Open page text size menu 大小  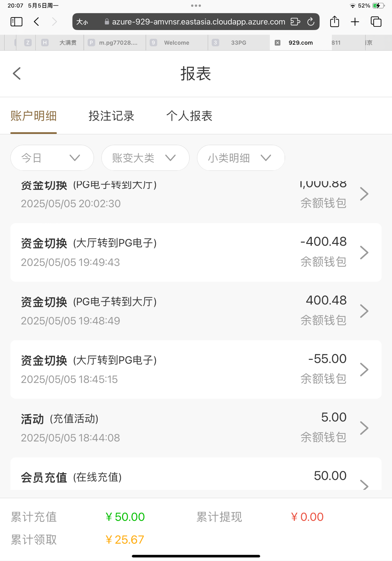(x=82, y=22)
